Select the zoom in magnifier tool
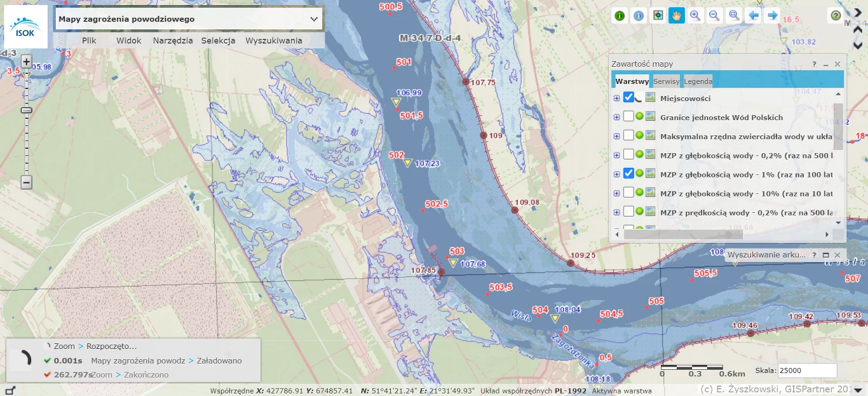Viewport: 868px width, 396px height. pyautogui.click(x=696, y=16)
